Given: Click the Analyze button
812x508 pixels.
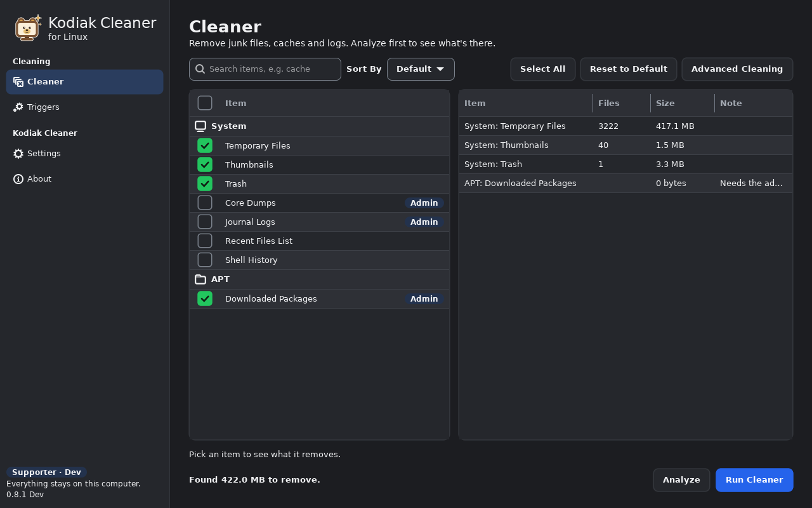Looking at the screenshot, I should pyautogui.click(x=681, y=480).
